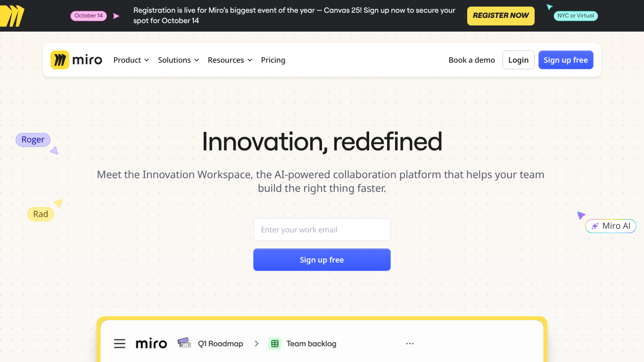Select the Team backlog breadcrumb

pyautogui.click(x=311, y=344)
